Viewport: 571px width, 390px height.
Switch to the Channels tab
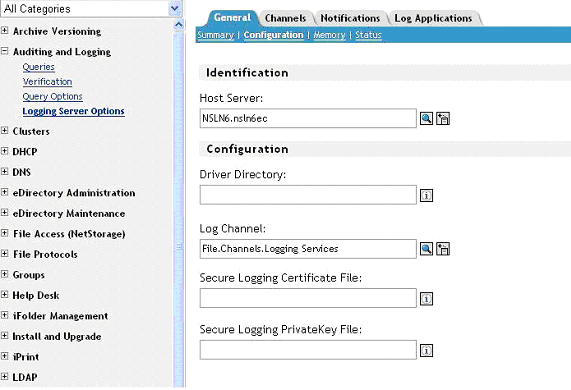pyautogui.click(x=285, y=18)
